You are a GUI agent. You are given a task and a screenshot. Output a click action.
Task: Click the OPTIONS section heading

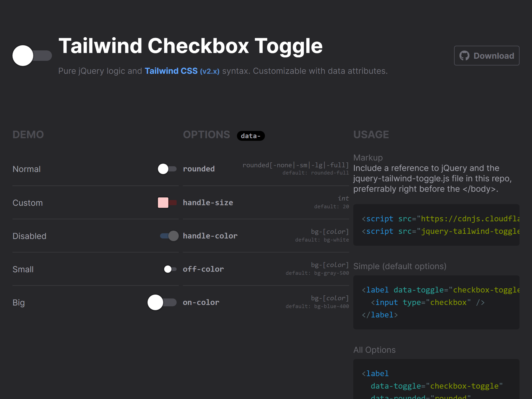tap(207, 135)
